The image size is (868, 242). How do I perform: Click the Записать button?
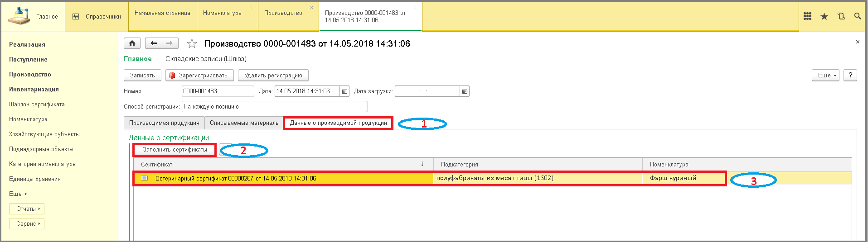tap(142, 75)
